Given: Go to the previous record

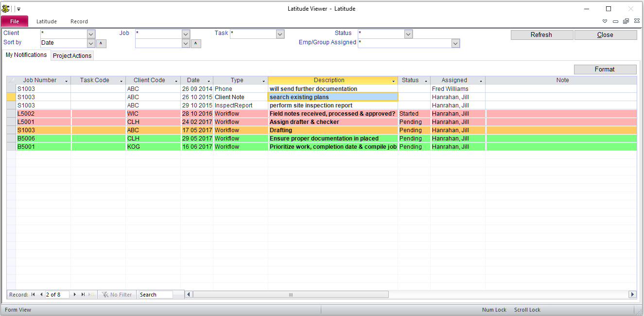Looking at the screenshot, I should click(x=41, y=295).
